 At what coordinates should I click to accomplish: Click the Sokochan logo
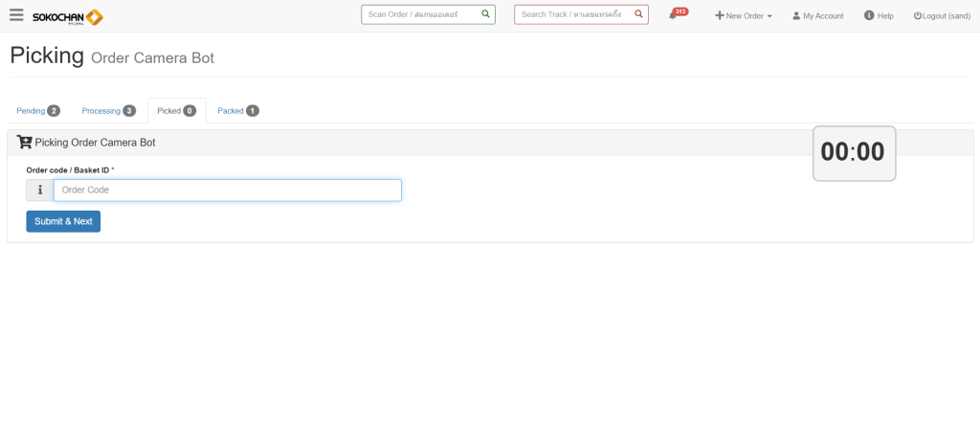tap(67, 16)
